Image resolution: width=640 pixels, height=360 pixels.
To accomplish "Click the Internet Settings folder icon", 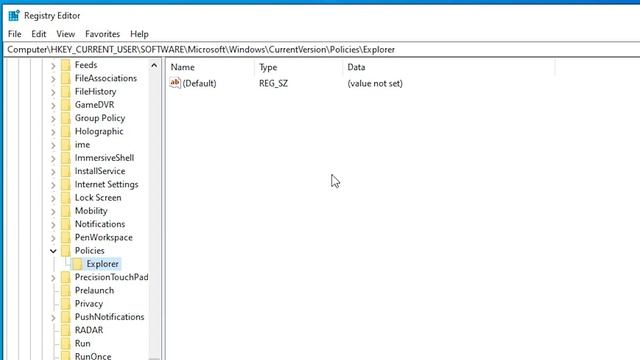I will coord(66,184).
